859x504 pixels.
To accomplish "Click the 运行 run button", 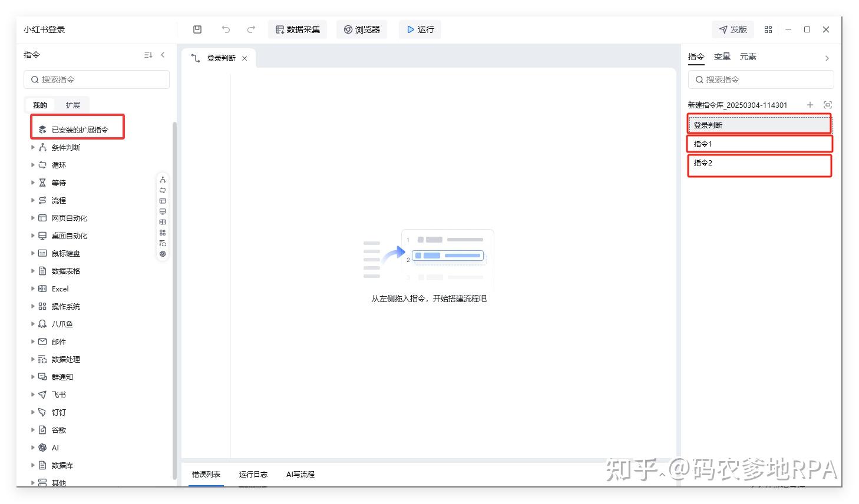I will click(x=419, y=29).
